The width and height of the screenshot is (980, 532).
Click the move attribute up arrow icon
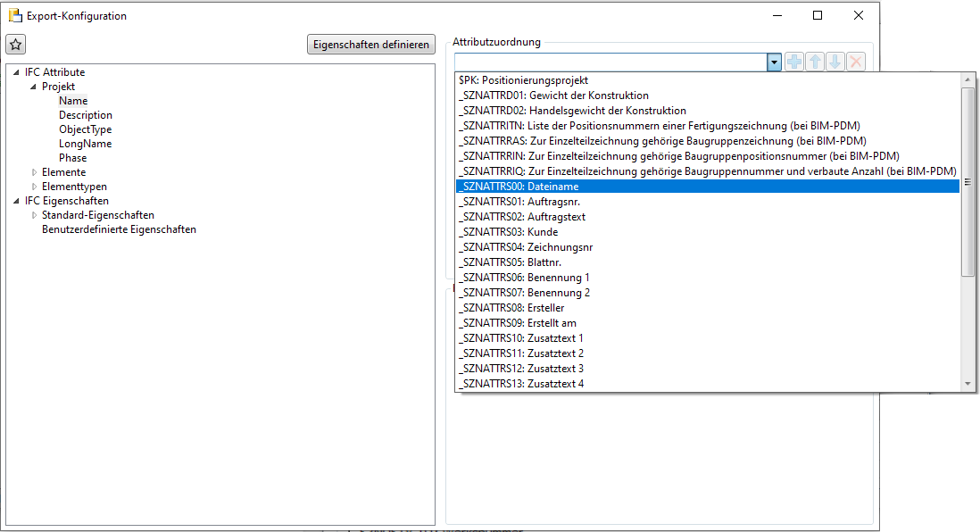[814, 62]
